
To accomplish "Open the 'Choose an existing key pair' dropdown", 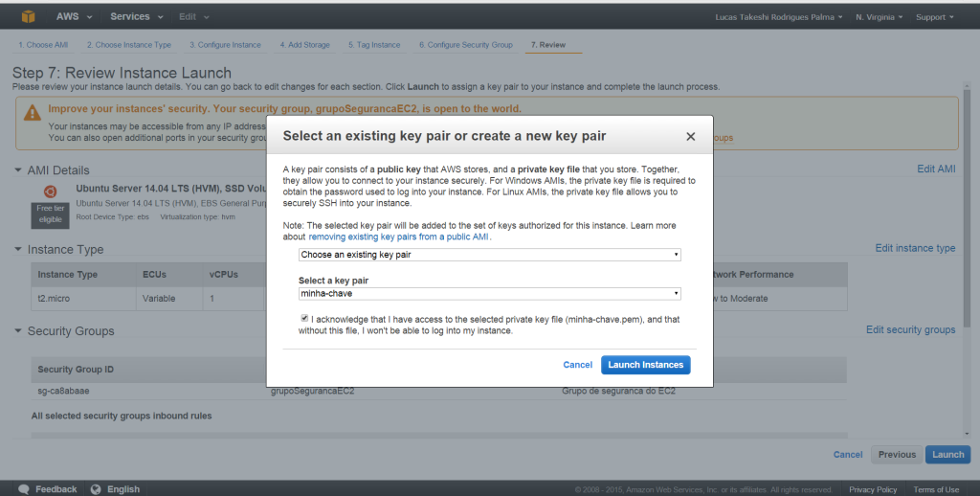I will 489,255.
